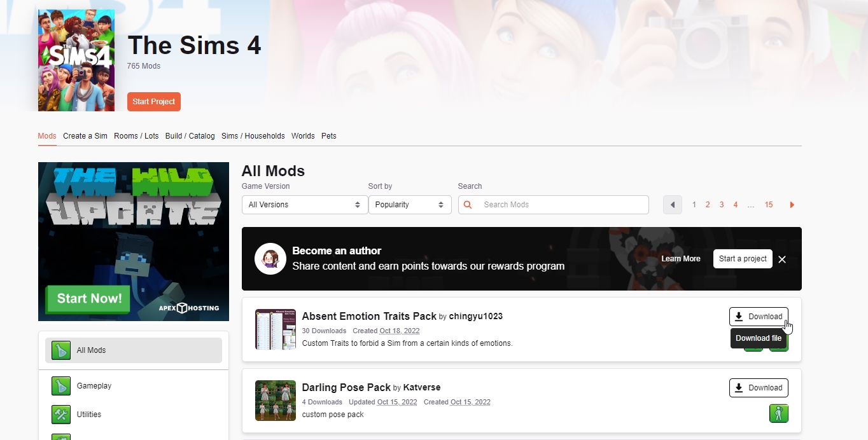Click the Utilities tools icon
Viewport: 868px width, 440px height.
click(61, 415)
